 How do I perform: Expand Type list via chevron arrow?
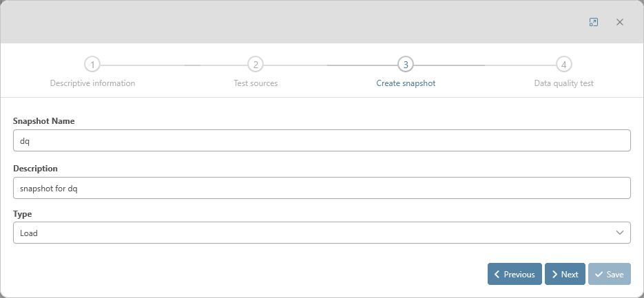619,233
